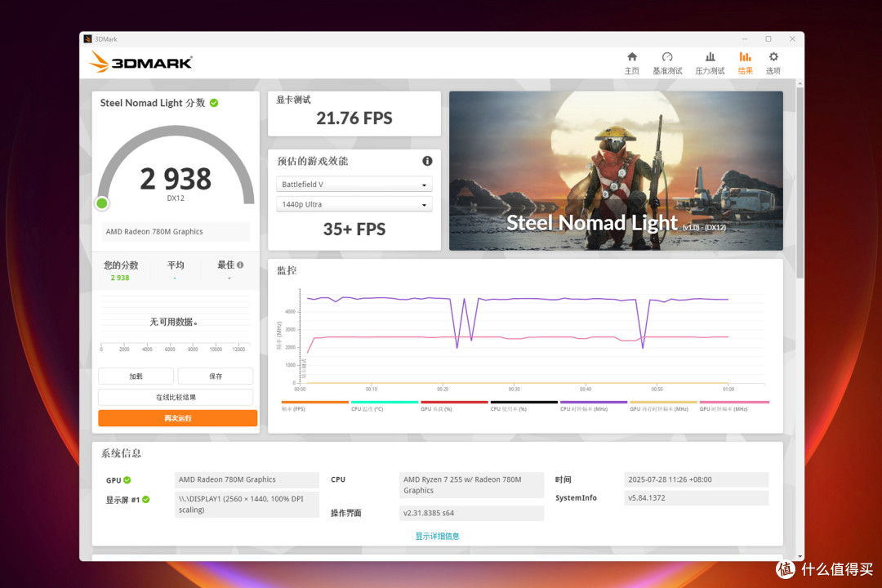
Task: Click the GPU name field in system info
Action: click(247, 479)
